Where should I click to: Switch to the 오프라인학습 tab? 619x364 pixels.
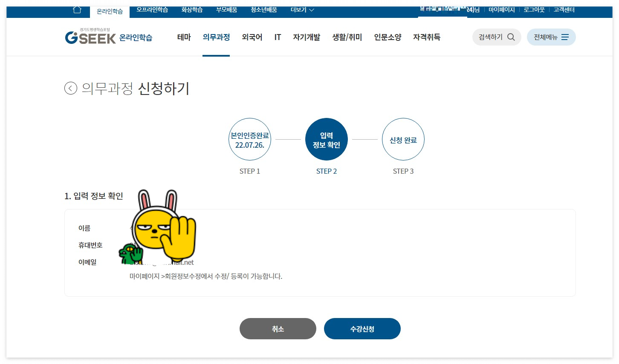152,9
